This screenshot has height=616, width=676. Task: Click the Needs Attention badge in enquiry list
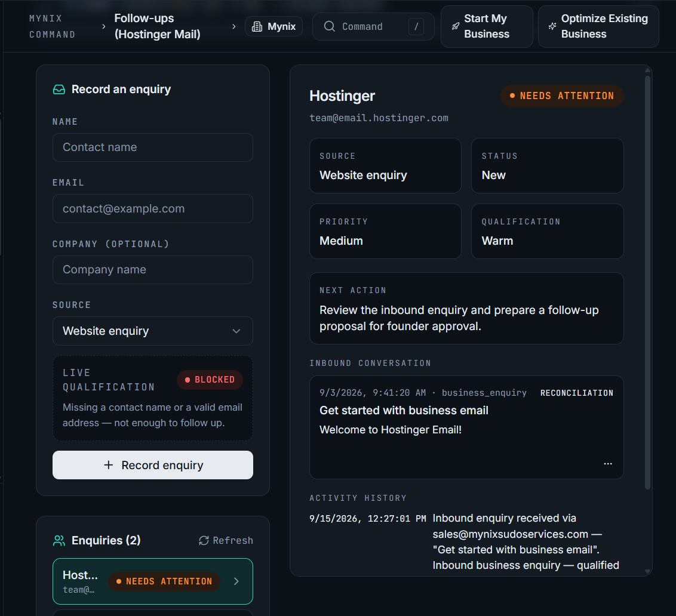(164, 581)
